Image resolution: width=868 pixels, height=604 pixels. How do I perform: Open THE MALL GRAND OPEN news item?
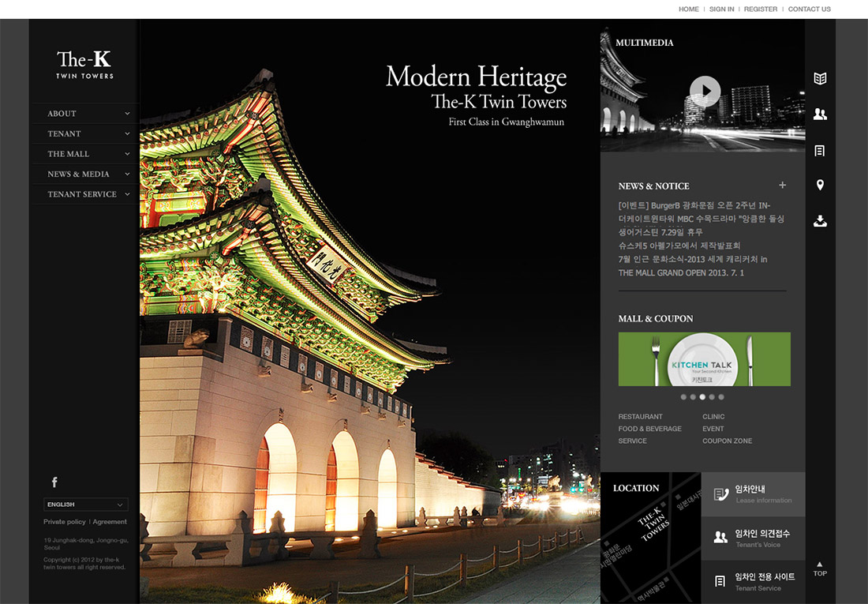point(682,272)
